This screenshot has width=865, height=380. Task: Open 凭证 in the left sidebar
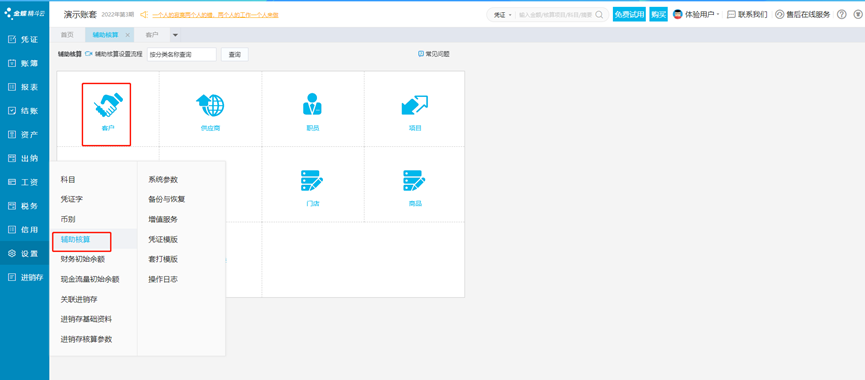coord(24,40)
